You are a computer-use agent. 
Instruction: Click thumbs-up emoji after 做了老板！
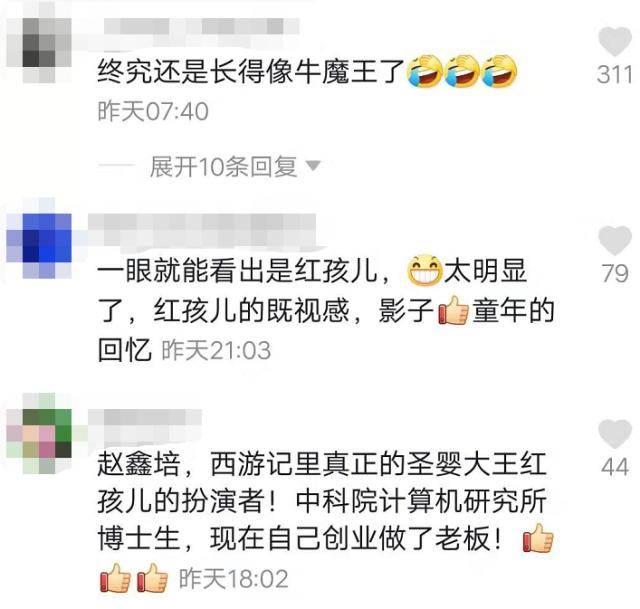(x=538, y=538)
